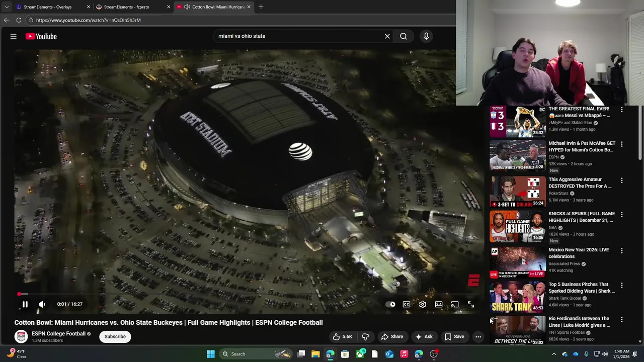Open options for Michael Irvin & Pat McAfee video
The image size is (644, 362).
[622, 144]
